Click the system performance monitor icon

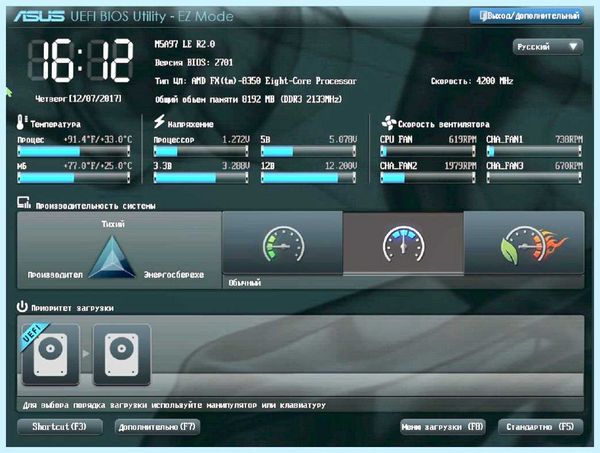click(24, 203)
